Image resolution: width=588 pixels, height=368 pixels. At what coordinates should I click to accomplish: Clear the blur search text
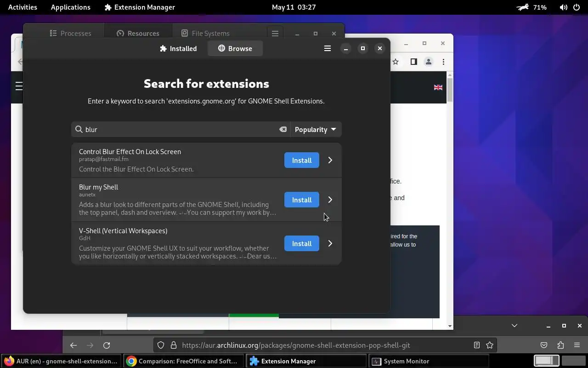283,129
